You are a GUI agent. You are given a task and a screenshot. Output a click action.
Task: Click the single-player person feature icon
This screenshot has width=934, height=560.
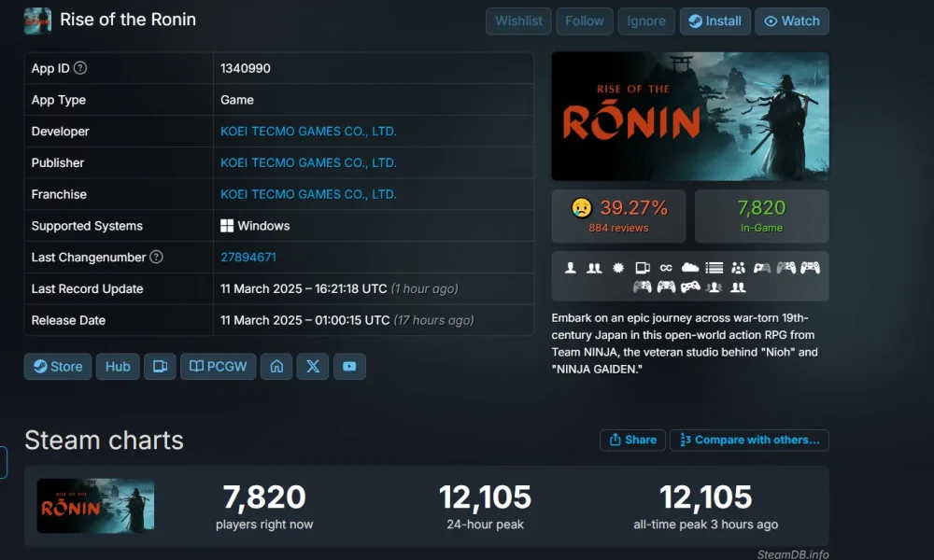pos(571,268)
